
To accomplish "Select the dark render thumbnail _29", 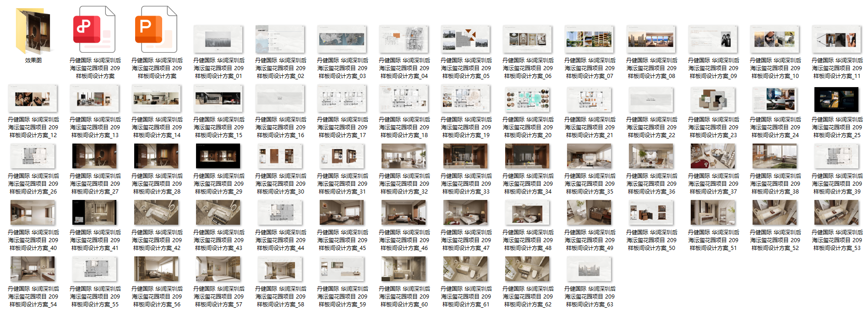I will click(218, 156).
